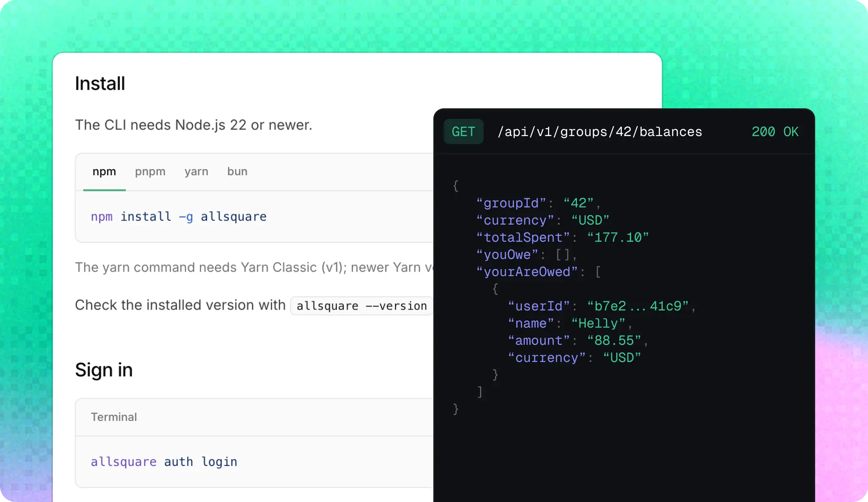868x502 pixels.
Task: Click the Sign in heading
Action: tap(104, 370)
